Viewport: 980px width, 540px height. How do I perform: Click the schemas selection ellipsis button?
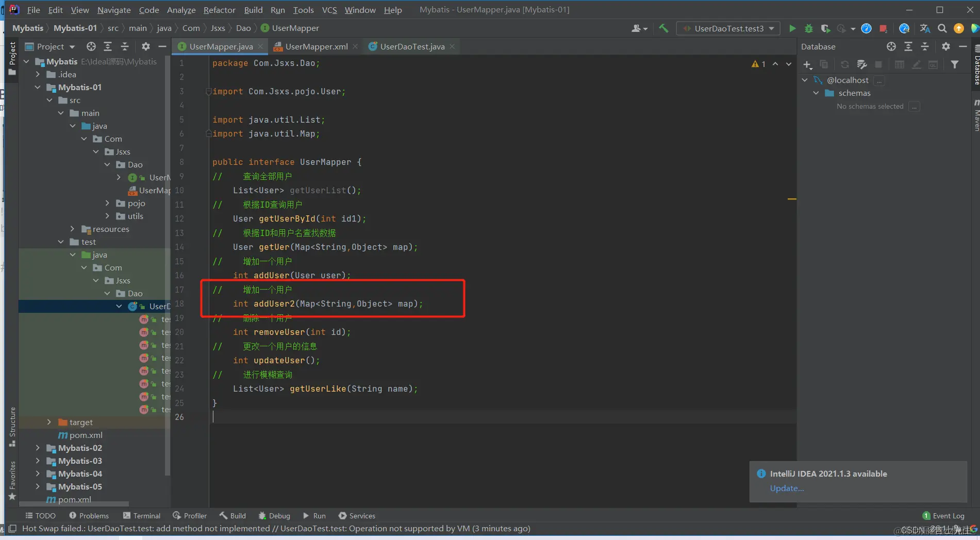(x=915, y=106)
